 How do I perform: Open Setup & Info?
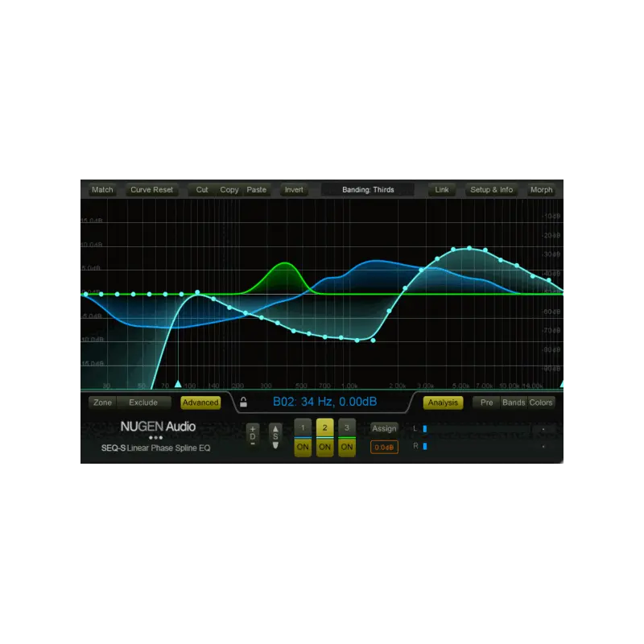point(492,190)
